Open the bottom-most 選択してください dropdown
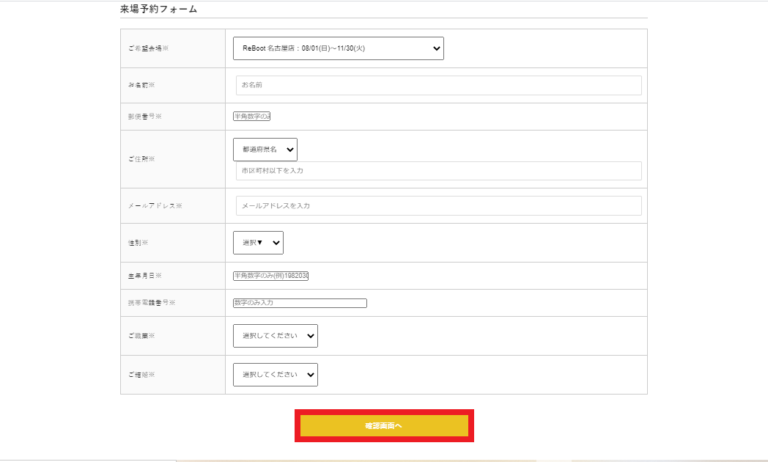This screenshot has width=768, height=462. pos(275,375)
